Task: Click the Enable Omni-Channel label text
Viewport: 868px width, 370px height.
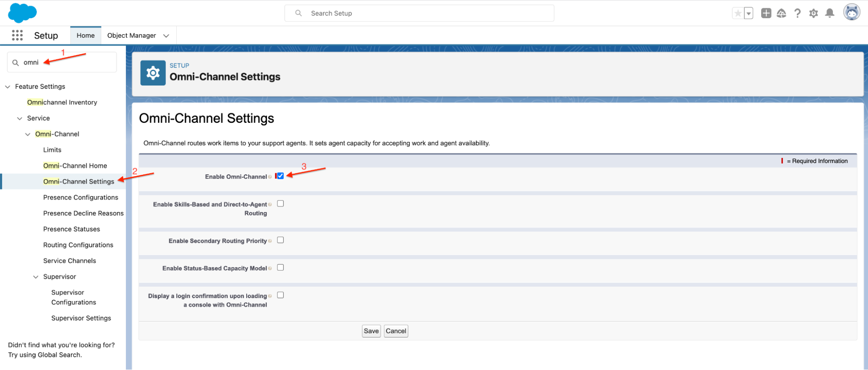Action: pos(236,177)
